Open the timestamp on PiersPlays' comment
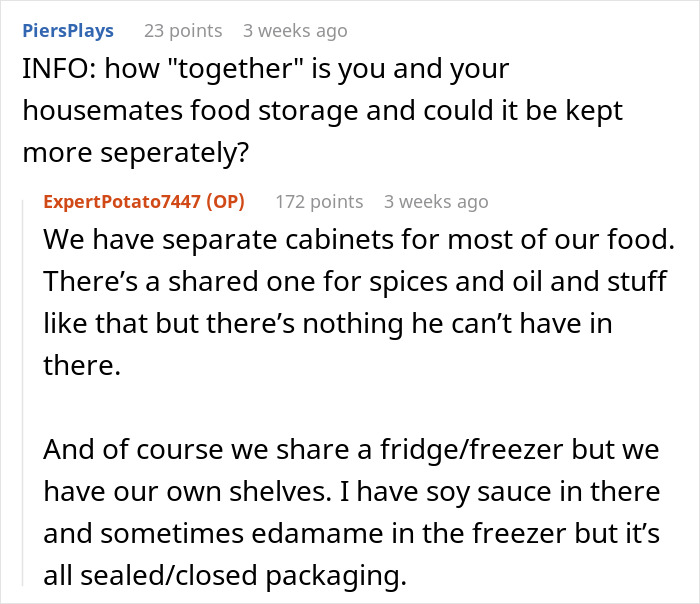The image size is (700, 604). tap(295, 31)
